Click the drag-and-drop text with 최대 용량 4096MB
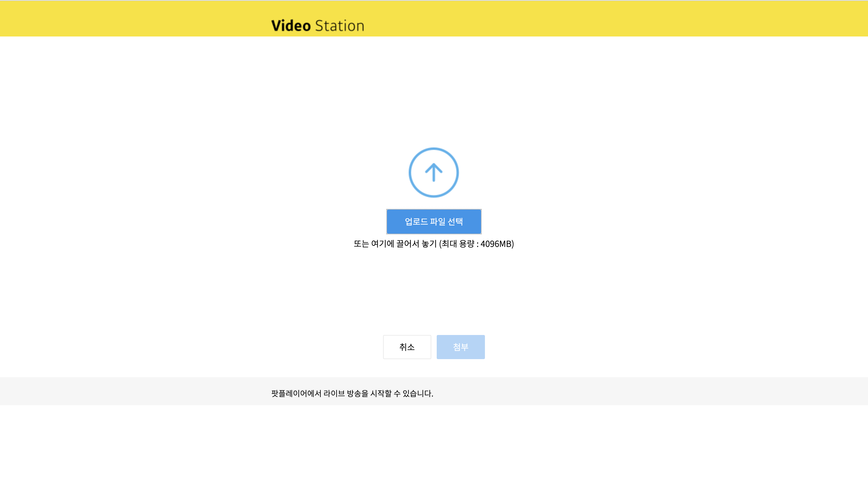 [433, 244]
